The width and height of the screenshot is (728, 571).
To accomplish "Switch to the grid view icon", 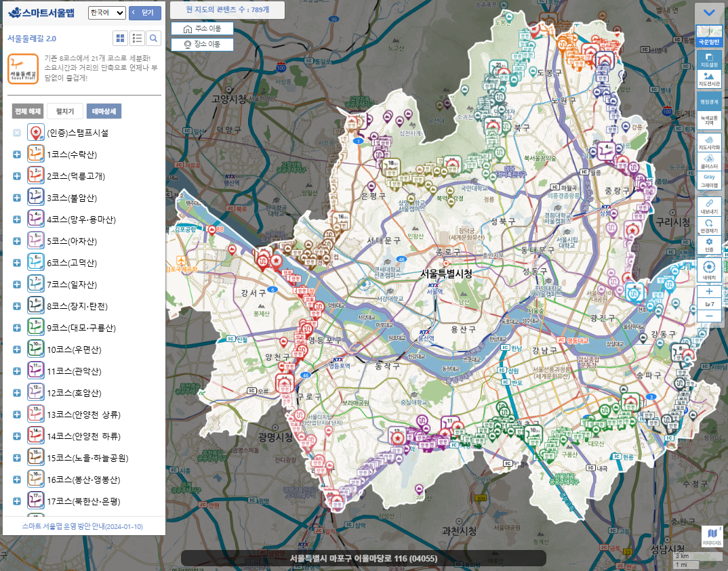I will point(120,38).
